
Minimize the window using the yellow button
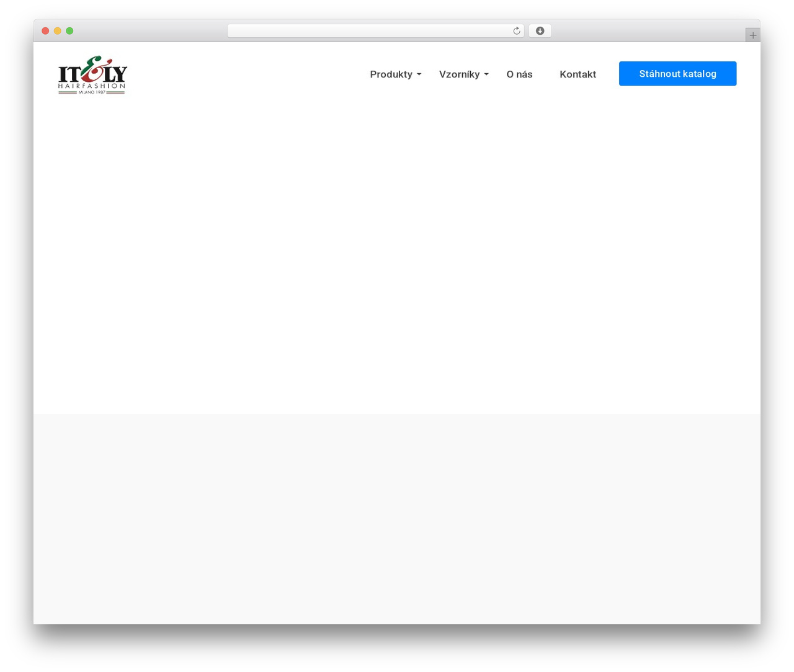tap(58, 31)
